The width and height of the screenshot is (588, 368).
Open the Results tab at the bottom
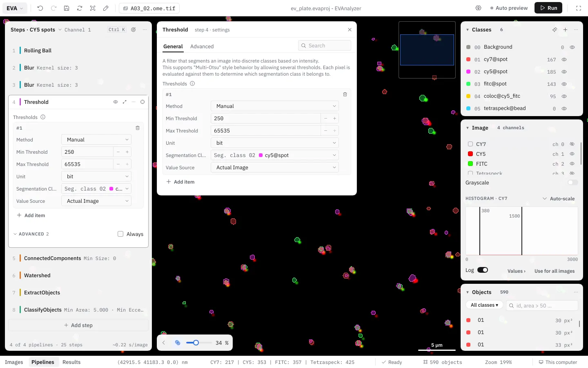71,362
